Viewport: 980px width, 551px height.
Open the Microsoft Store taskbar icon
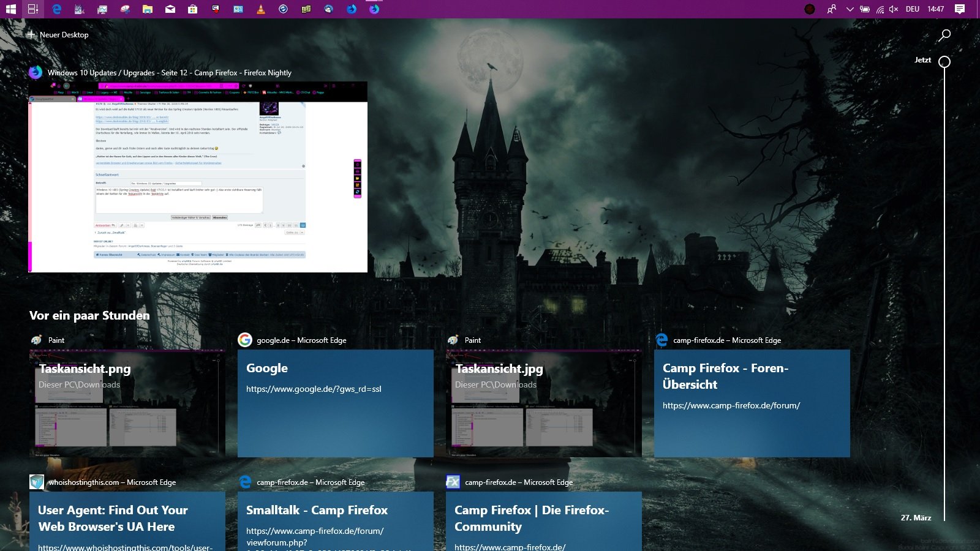click(192, 9)
